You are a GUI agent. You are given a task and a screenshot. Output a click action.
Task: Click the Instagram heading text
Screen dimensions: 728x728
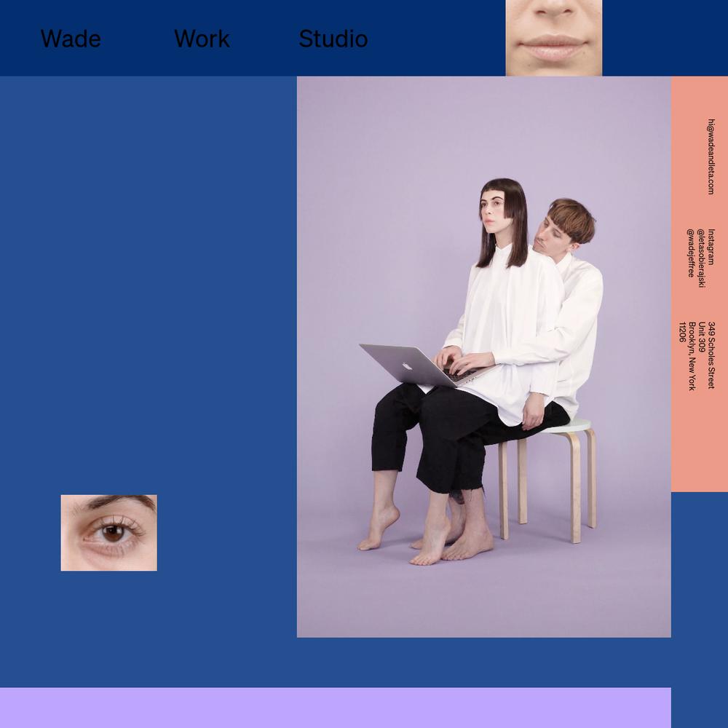pos(711,247)
